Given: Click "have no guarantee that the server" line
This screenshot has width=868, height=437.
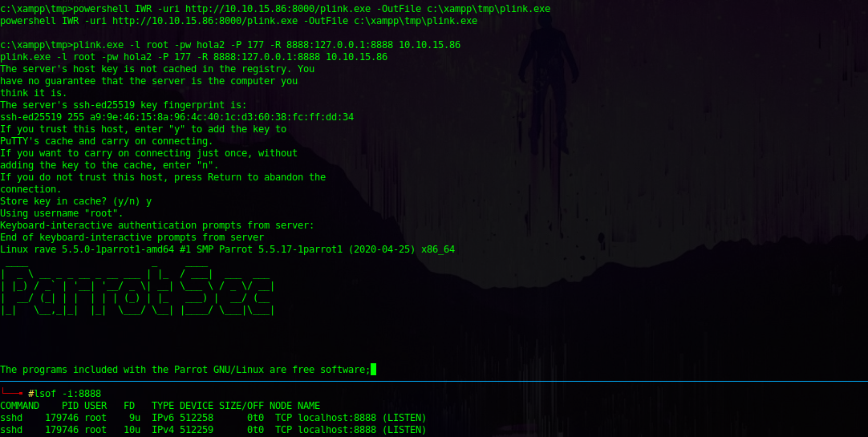Looking at the screenshot, I should [149, 81].
